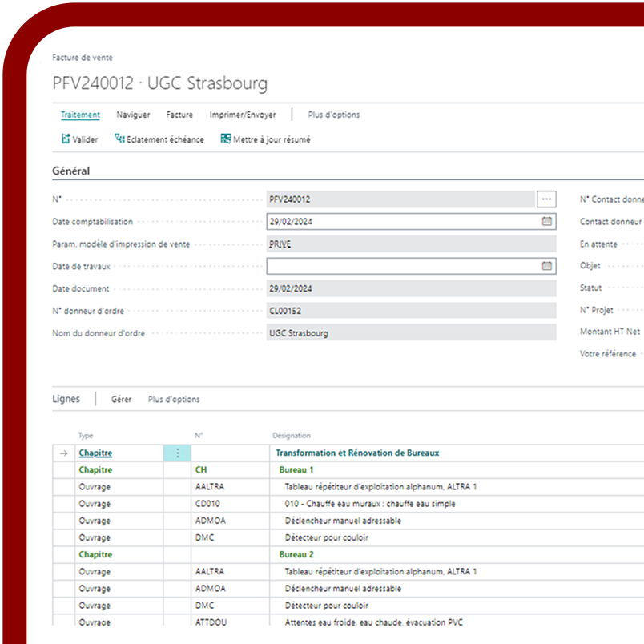Select the CD010 number cell
644x644 pixels.
(207, 504)
